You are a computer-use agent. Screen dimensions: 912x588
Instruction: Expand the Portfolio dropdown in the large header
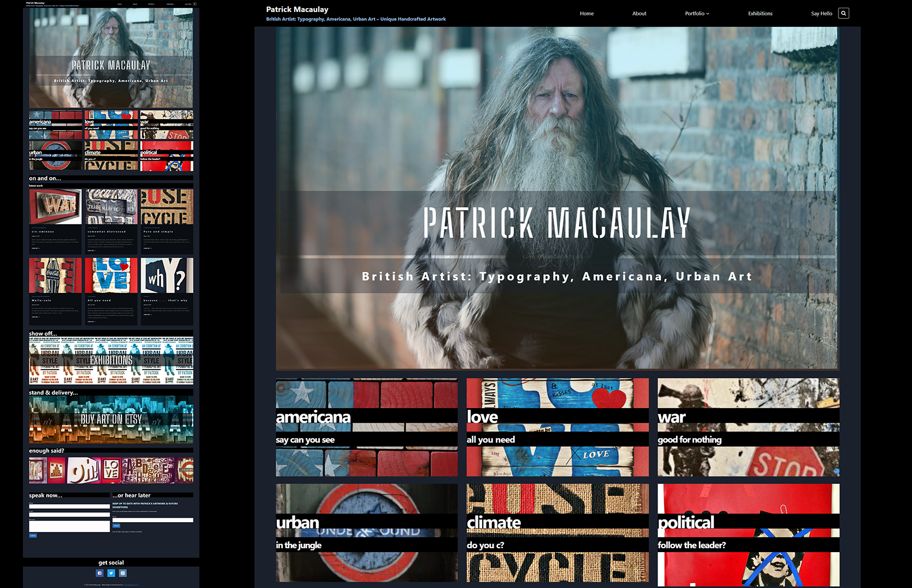click(697, 14)
